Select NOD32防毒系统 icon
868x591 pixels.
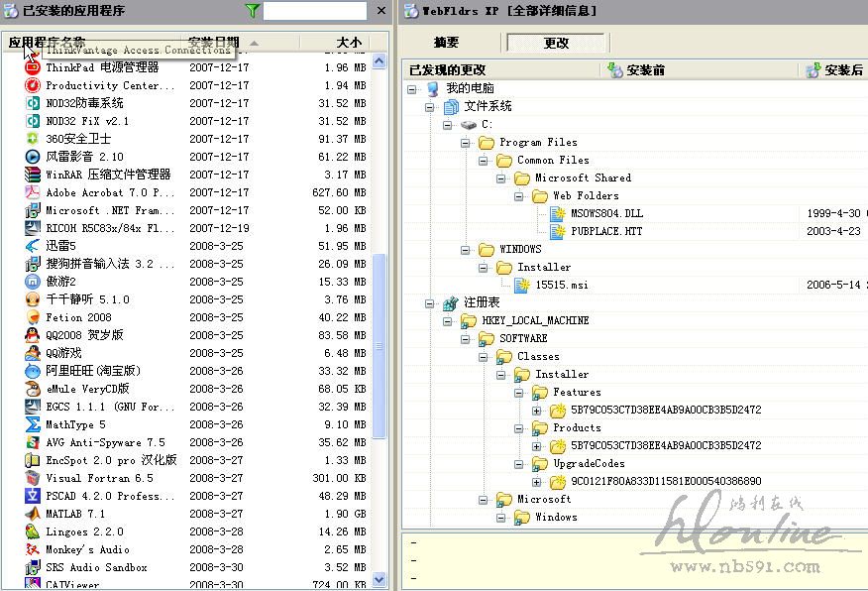click(33, 103)
